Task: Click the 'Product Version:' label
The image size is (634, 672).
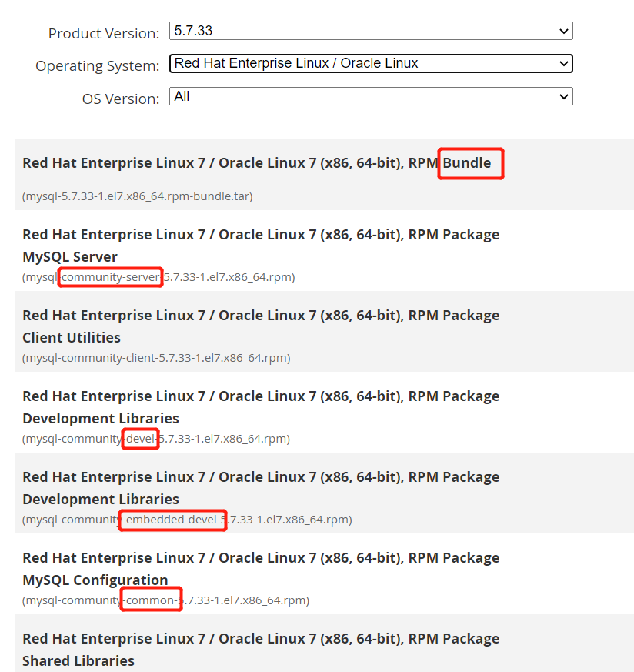Action: click(104, 33)
